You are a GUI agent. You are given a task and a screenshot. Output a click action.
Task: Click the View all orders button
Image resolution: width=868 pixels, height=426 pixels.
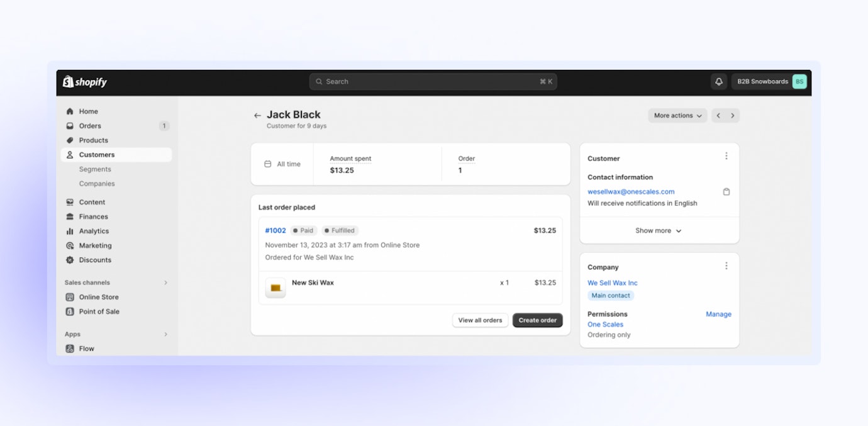tap(480, 320)
